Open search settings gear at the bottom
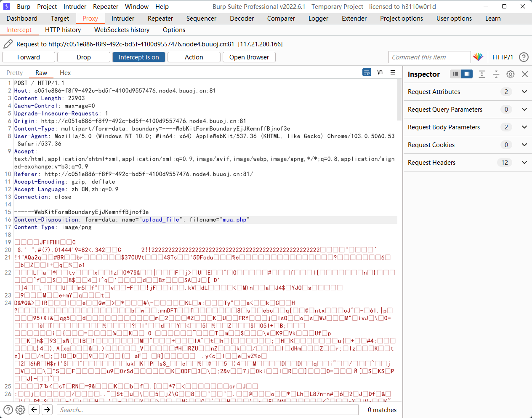 click(20, 409)
